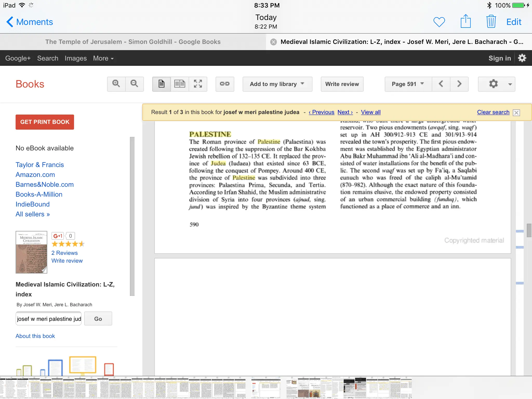The width and height of the screenshot is (532, 399).
Task: Switch to The Temple of Jerusalem tab
Action: click(x=133, y=42)
